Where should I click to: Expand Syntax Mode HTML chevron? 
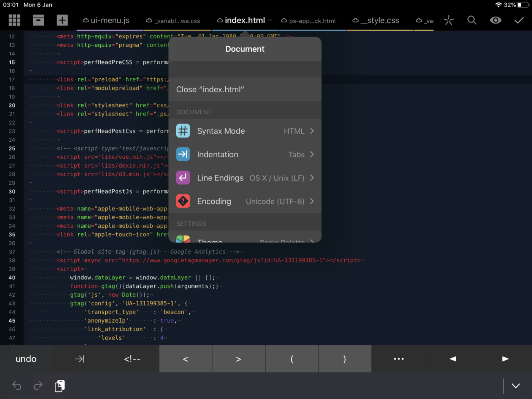312,131
